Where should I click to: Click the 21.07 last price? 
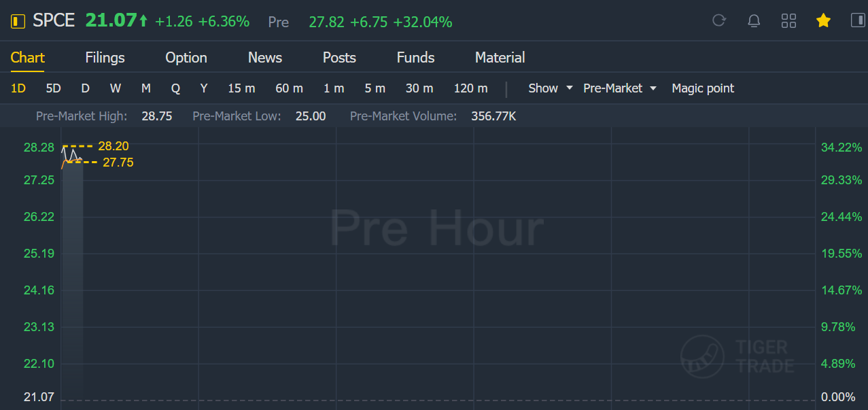click(x=111, y=20)
